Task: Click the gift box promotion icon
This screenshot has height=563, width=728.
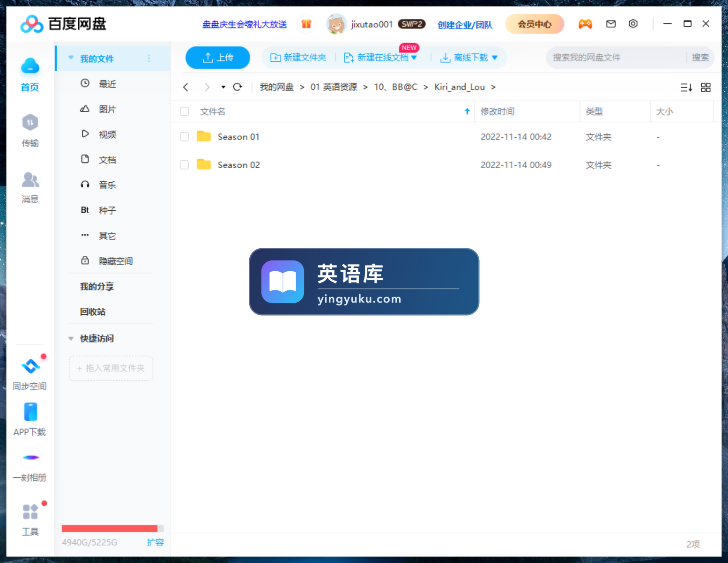Action: [x=306, y=24]
